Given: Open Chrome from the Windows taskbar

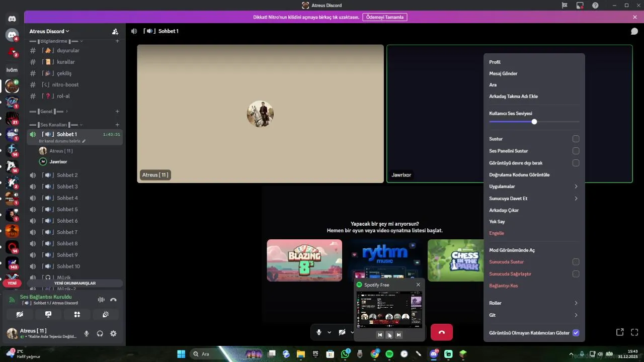Looking at the screenshot, I should [375, 354].
